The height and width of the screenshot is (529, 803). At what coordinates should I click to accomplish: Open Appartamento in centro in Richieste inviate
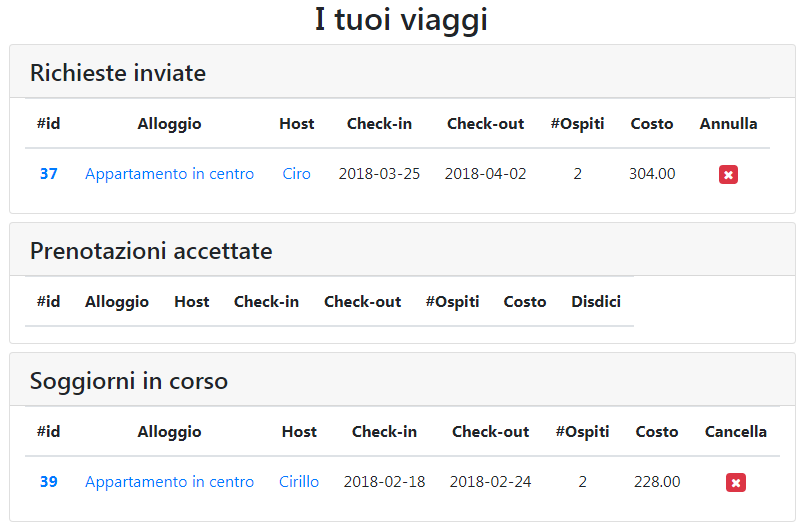[170, 174]
